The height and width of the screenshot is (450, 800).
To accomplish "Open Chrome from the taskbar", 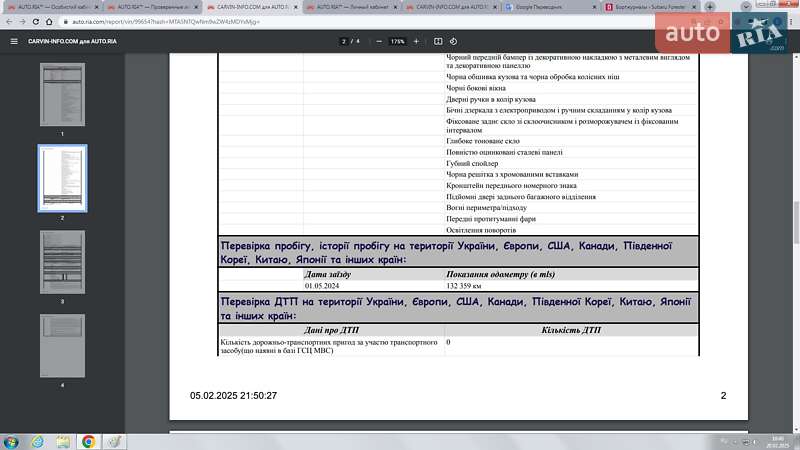I will click(88, 441).
